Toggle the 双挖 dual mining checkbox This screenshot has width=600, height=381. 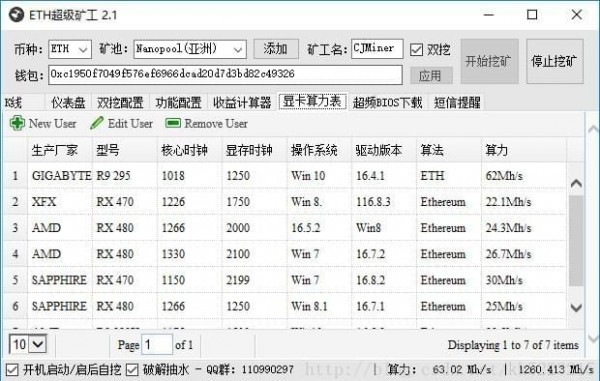tap(416, 49)
